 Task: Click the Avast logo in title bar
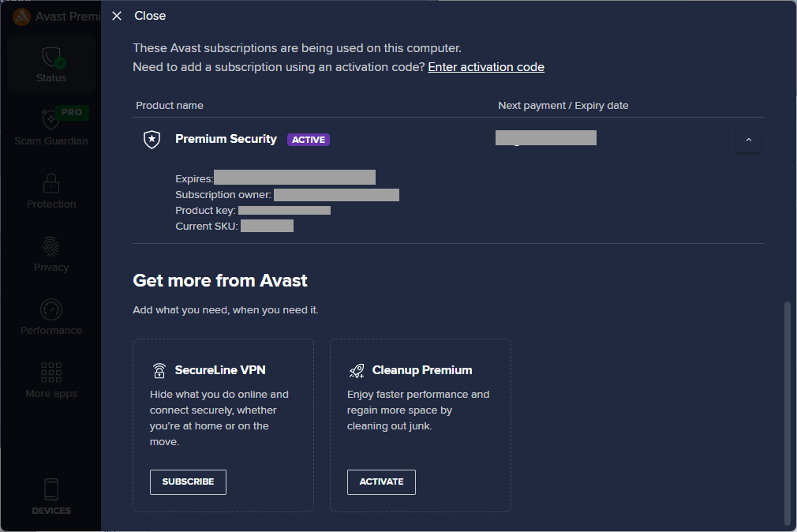tap(21, 17)
